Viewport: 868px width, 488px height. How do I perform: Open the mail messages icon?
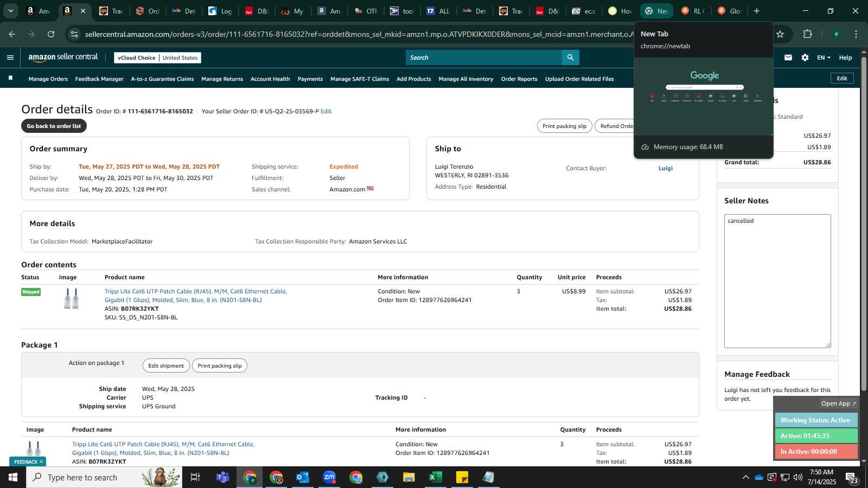point(788,57)
